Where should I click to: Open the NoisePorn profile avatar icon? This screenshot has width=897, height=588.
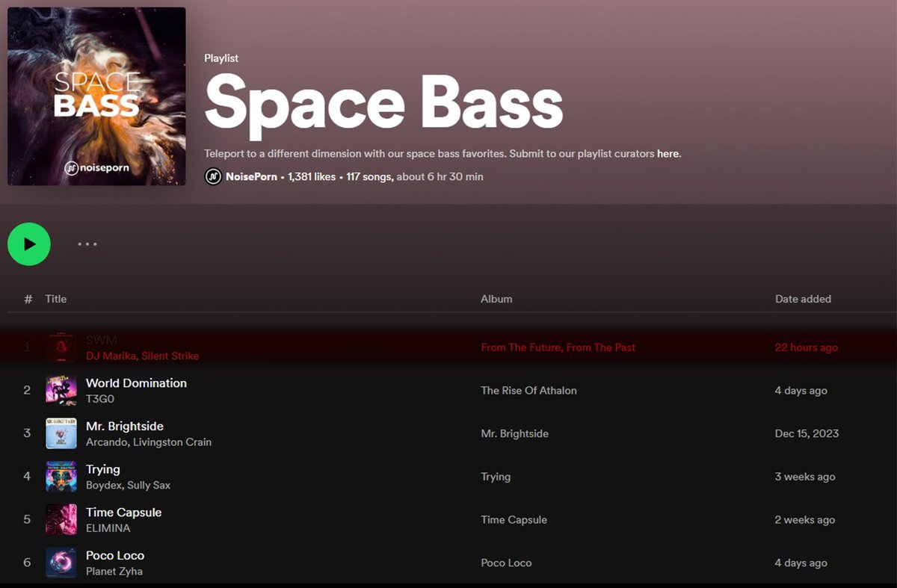[213, 177]
